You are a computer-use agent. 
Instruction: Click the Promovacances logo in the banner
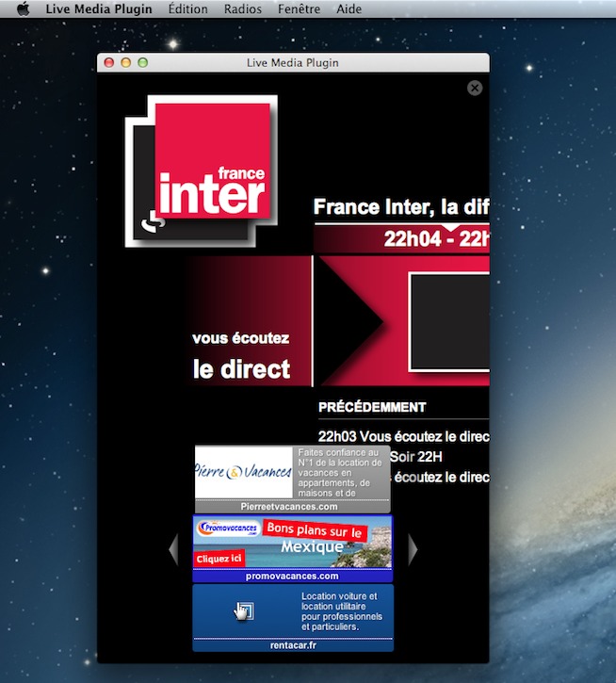click(226, 529)
